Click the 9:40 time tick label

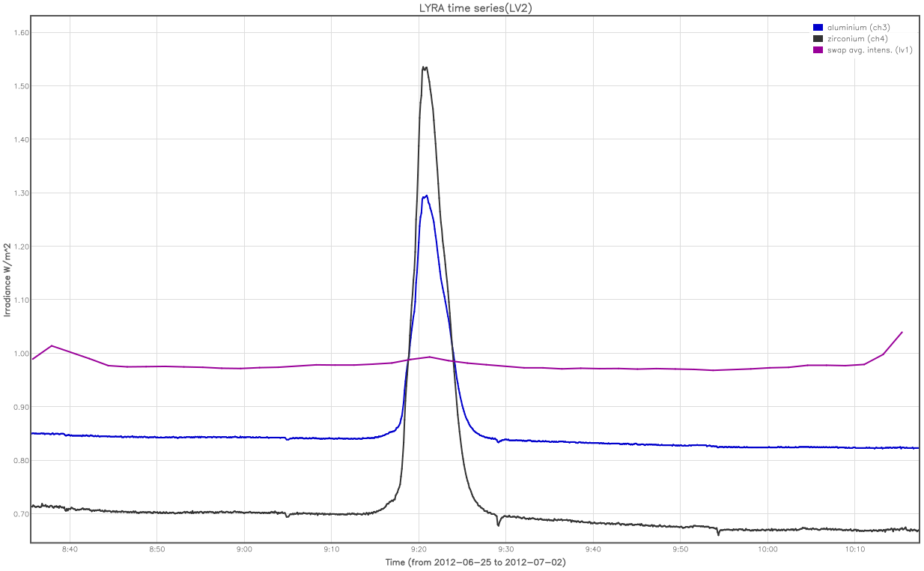[x=593, y=550]
